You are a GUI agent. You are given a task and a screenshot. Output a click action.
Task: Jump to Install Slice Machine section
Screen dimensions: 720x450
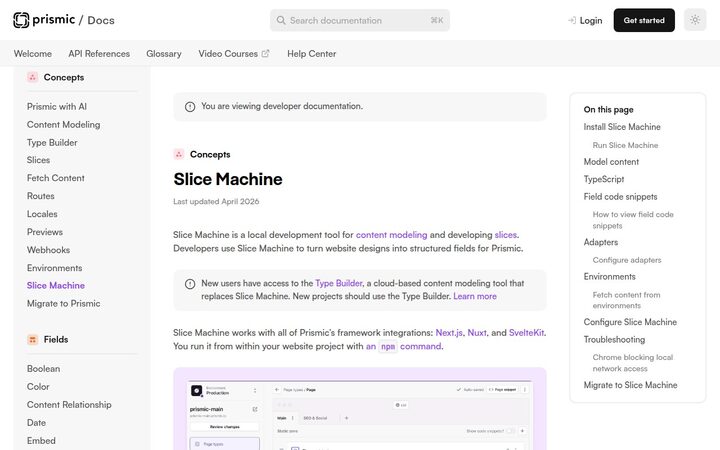click(x=622, y=127)
